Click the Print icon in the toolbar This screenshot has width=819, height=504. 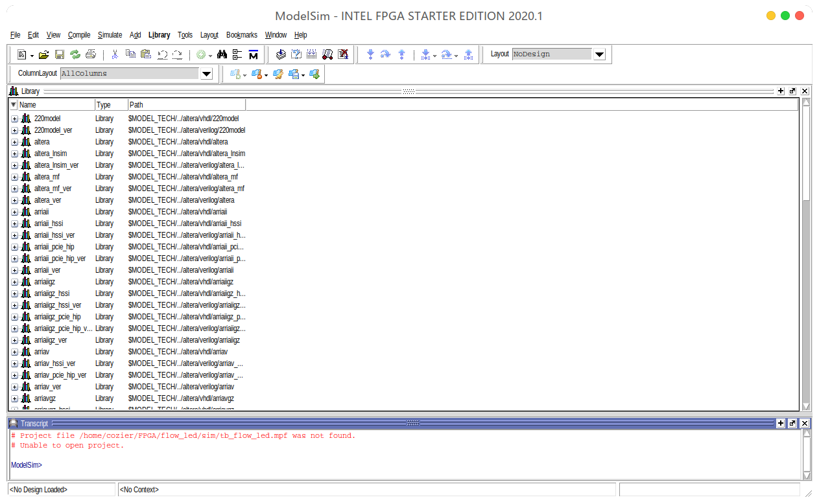click(x=91, y=55)
